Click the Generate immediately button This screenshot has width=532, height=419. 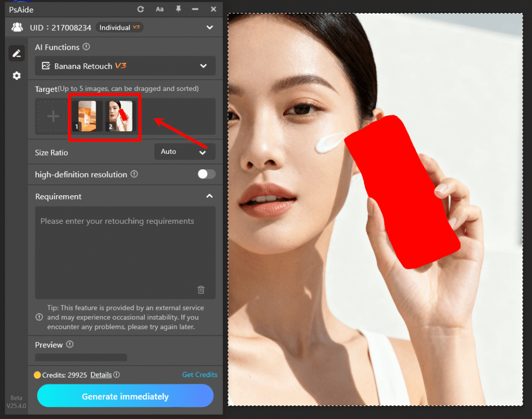pos(125,396)
